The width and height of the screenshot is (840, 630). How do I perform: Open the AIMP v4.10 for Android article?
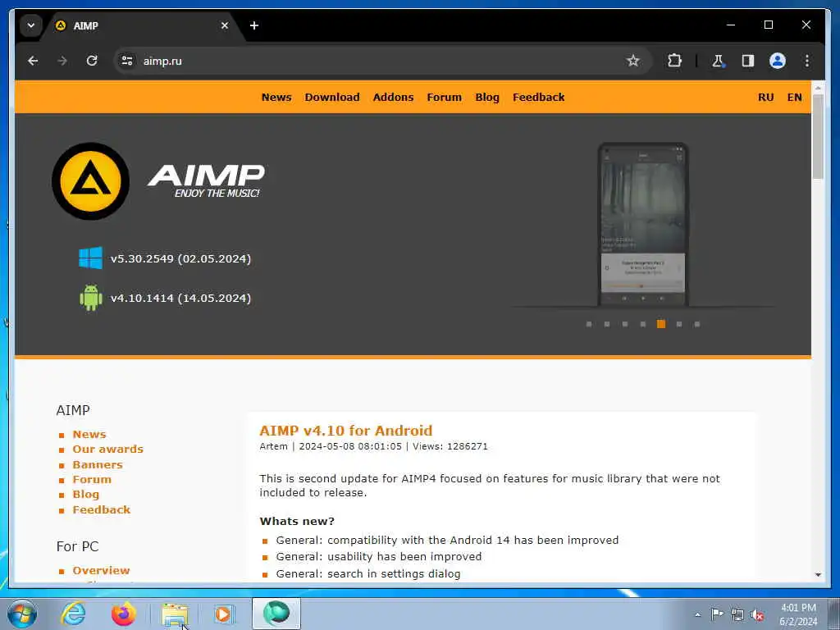pyautogui.click(x=346, y=431)
